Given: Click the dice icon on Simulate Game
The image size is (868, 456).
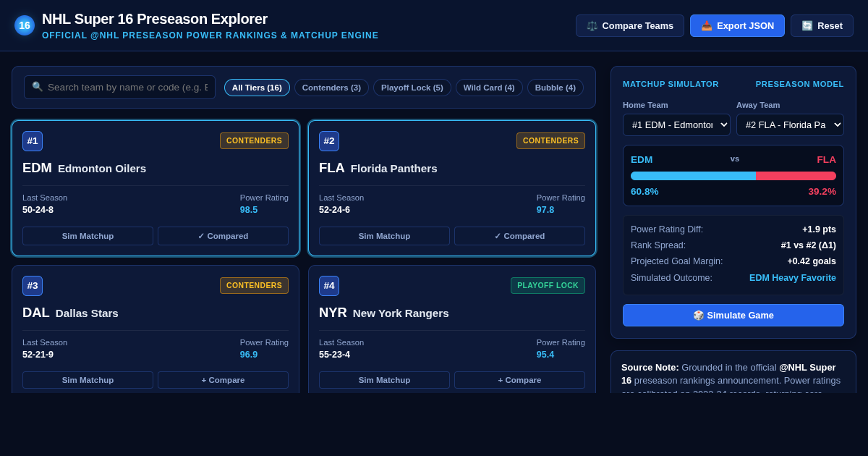Looking at the screenshot, I should pyautogui.click(x=699, y=315).
